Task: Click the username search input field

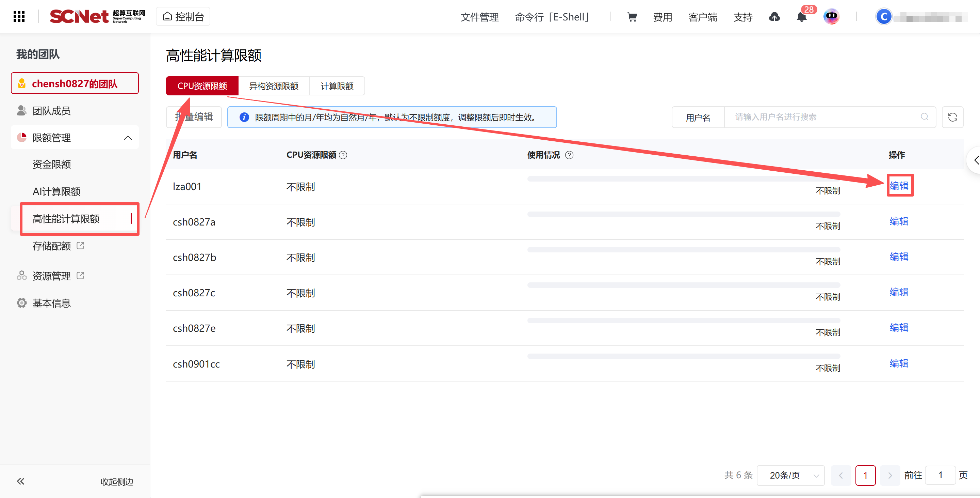Action: 822,117
